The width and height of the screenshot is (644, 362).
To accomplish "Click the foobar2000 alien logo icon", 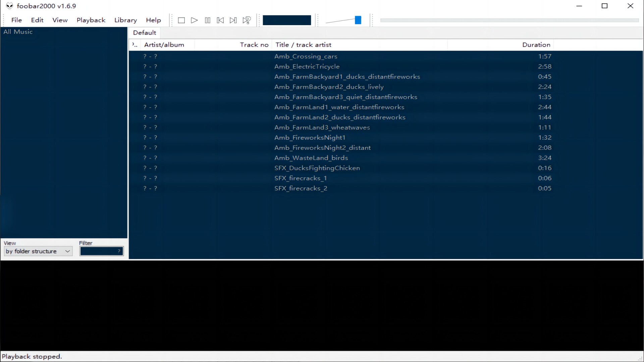I will (9, 6).
